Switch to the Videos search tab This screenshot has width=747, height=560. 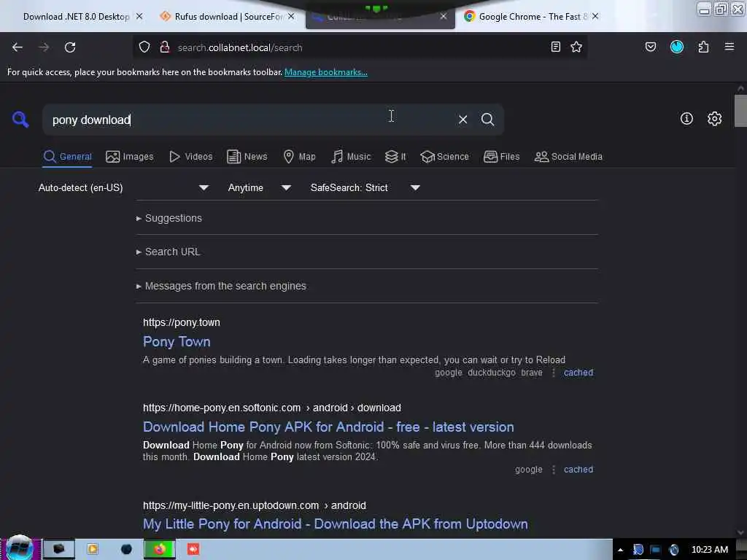click(x=191, y=157)
